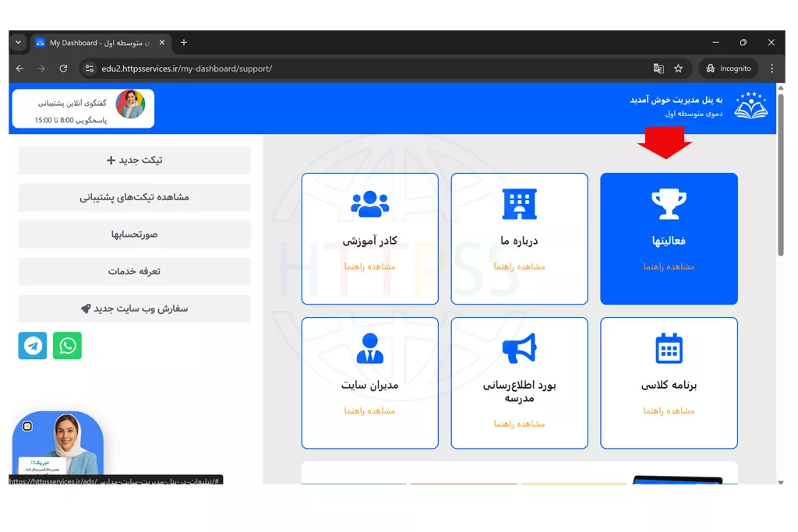The width and height of the screenshot is (798, 532).
Task: Open مشاهده راهنما link under درباره ما
Action: click(x=519, y=267)
